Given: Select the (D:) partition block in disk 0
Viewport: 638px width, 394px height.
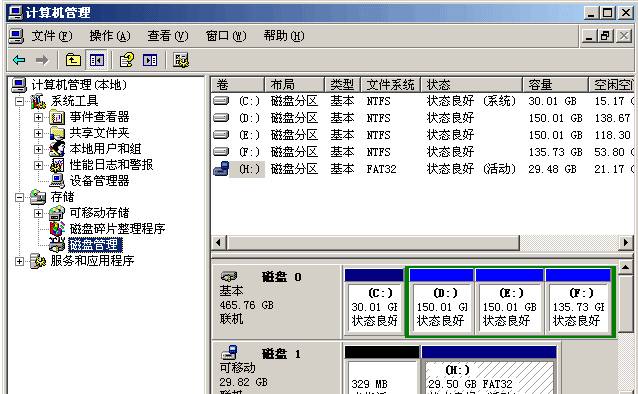Looking at the screenshot, I should point(442,302).
